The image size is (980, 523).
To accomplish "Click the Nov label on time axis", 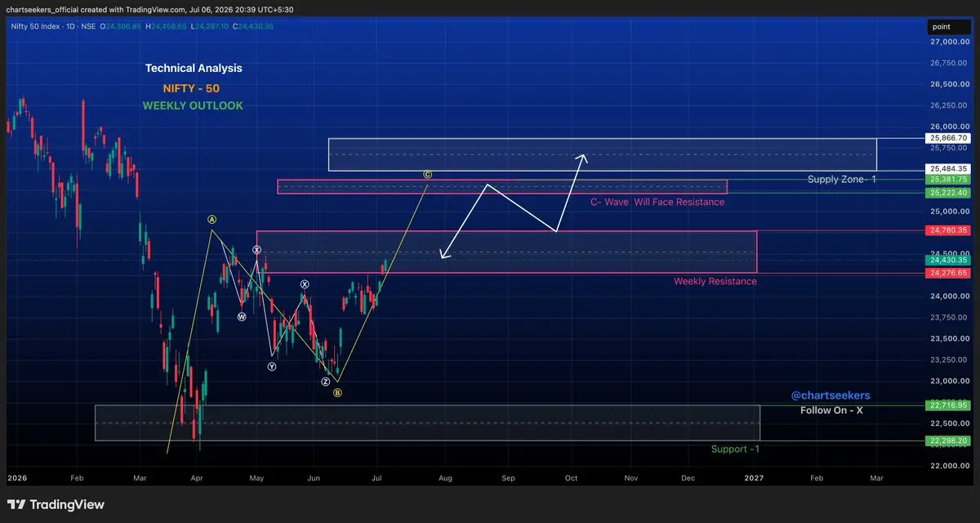I will point(630,476).
